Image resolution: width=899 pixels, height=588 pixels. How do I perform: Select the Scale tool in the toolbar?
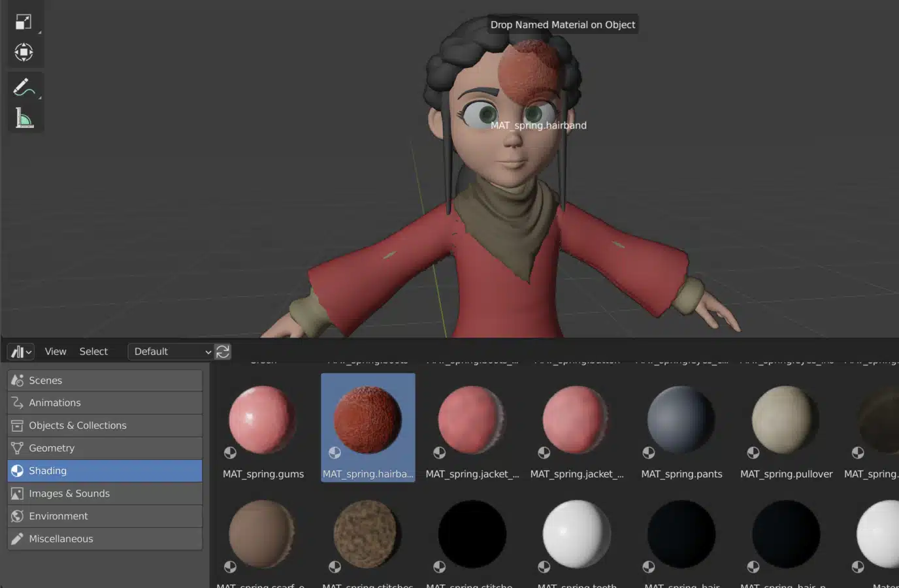pos(24,22)
